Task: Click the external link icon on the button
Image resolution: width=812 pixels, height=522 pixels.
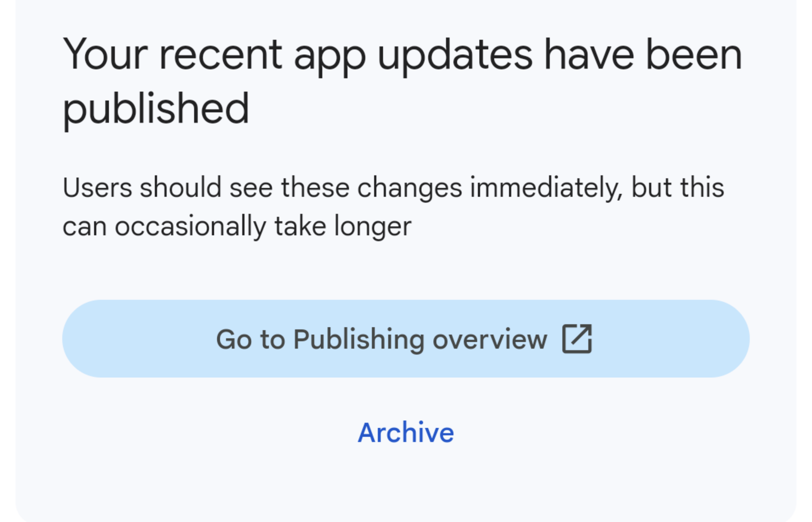Action: pyautogui.click(x=577, y=339)
